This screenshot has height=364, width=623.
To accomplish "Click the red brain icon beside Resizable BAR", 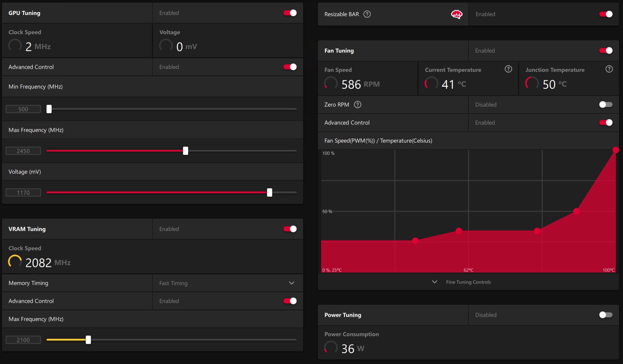I will click(x=457, y=14).
